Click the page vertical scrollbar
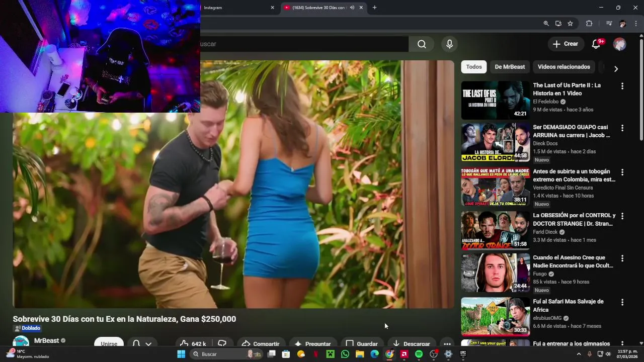 [641, 90]
